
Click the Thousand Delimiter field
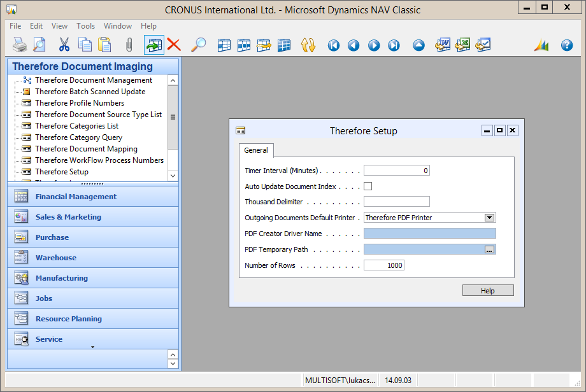coord(397,202)
